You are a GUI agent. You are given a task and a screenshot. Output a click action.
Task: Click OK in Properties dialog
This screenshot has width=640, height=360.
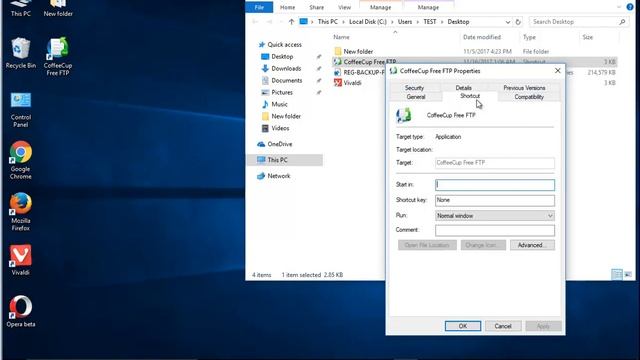pos(463,326)
